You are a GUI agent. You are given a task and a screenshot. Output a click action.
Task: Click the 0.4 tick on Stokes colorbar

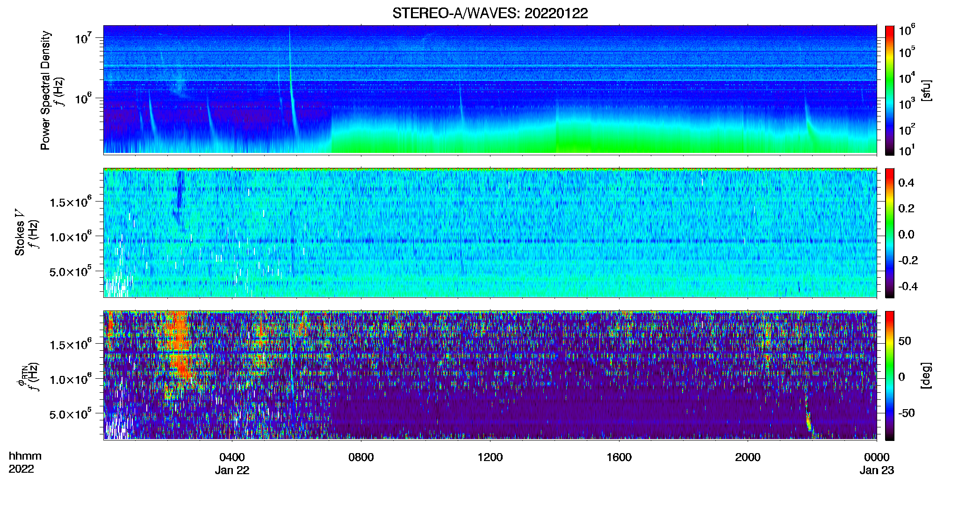tap(906, 183)
